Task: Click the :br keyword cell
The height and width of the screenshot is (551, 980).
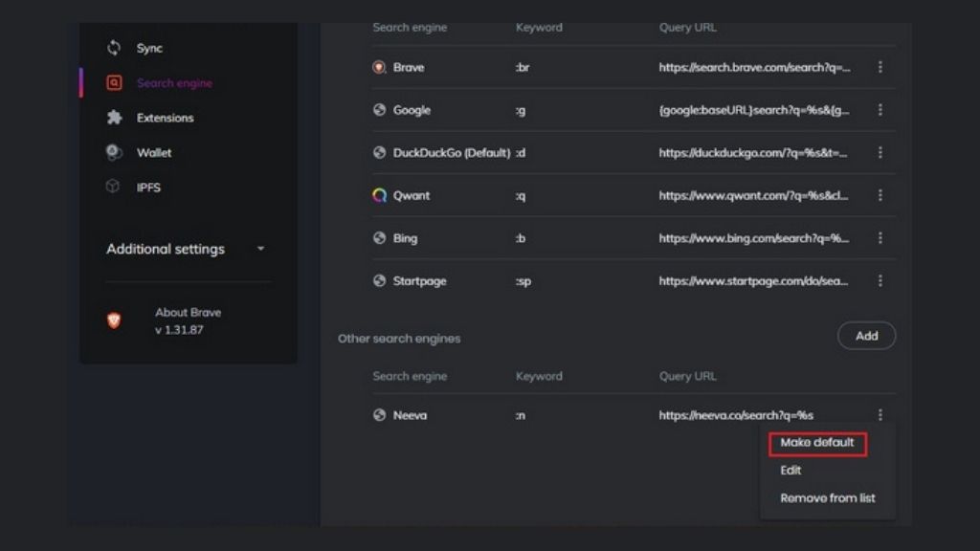Action: point(523,67)
